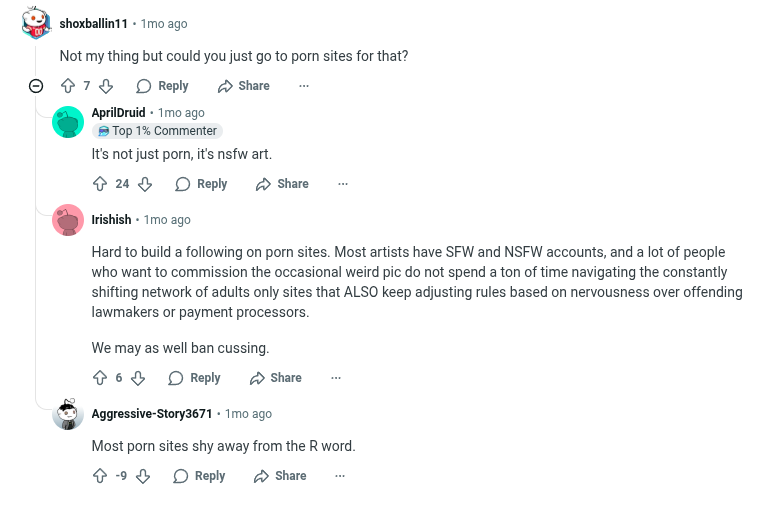This screenshot has height=508, width=764.
Task: Reply to Irishish's comment
Action: 194,378
